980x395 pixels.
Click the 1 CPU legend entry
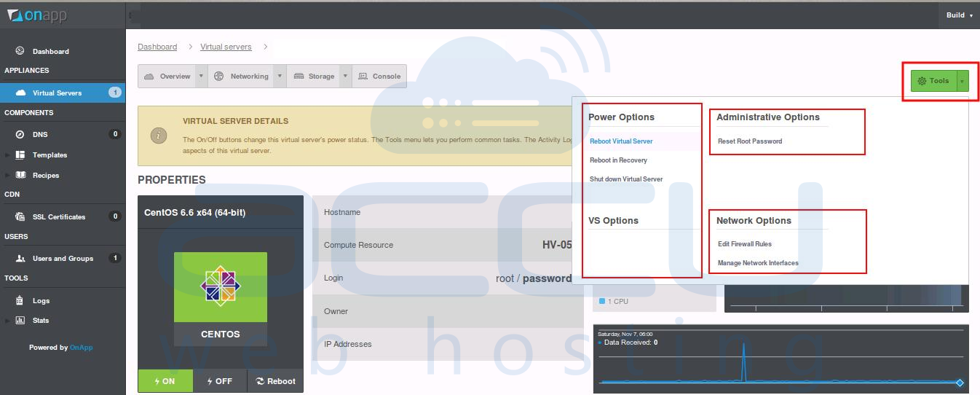coord(613,301)
